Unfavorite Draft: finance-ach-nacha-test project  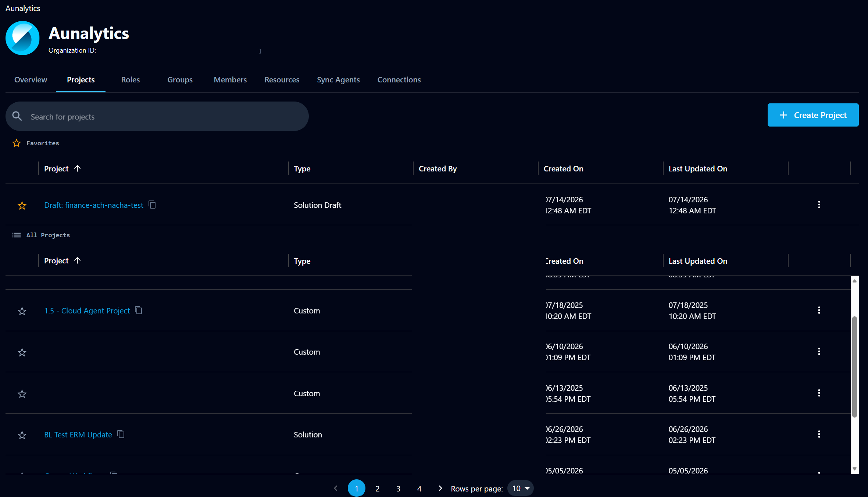(22, 205)
